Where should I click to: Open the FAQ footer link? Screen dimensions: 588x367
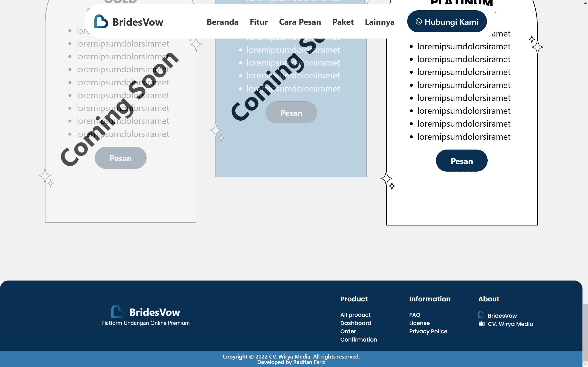(x=415, y=315)
